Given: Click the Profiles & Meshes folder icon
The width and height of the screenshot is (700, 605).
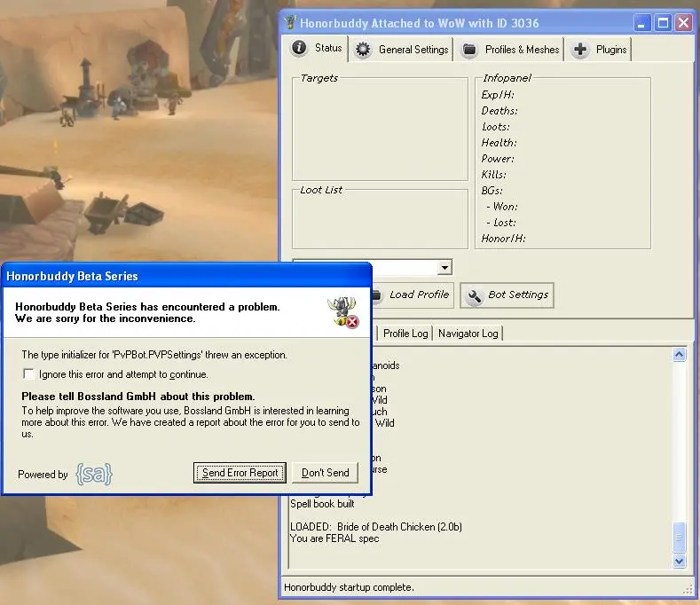Looking at the screenshot, I should click(x=469, y=49).
